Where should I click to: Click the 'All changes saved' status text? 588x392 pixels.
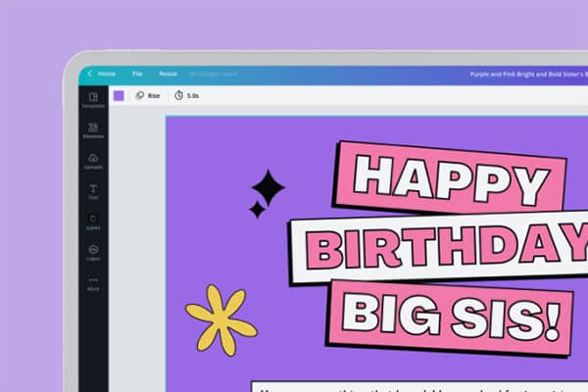pos(213,73)
